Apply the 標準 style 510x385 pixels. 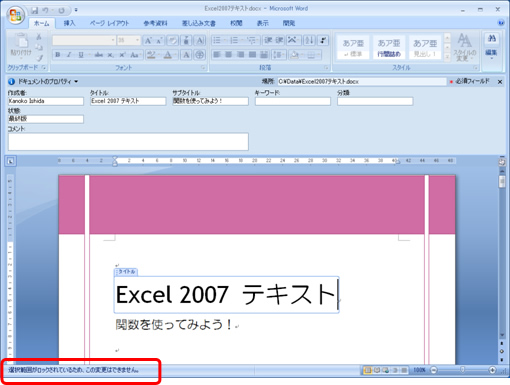(353, 47)
